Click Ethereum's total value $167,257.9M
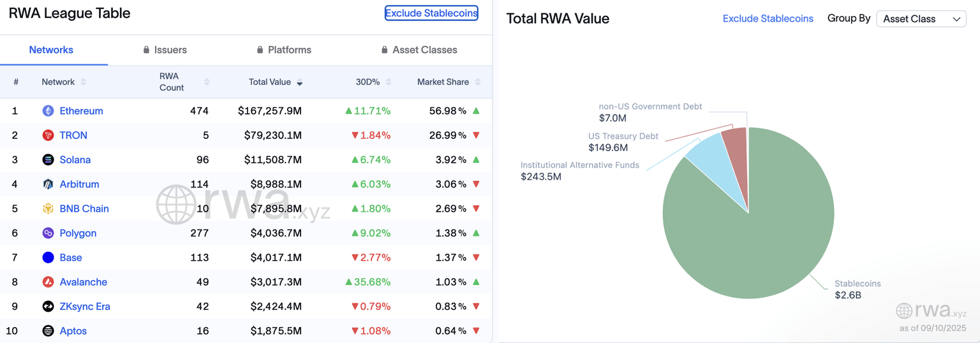Viewport: 980px width, 343px height. click(270, 111)
